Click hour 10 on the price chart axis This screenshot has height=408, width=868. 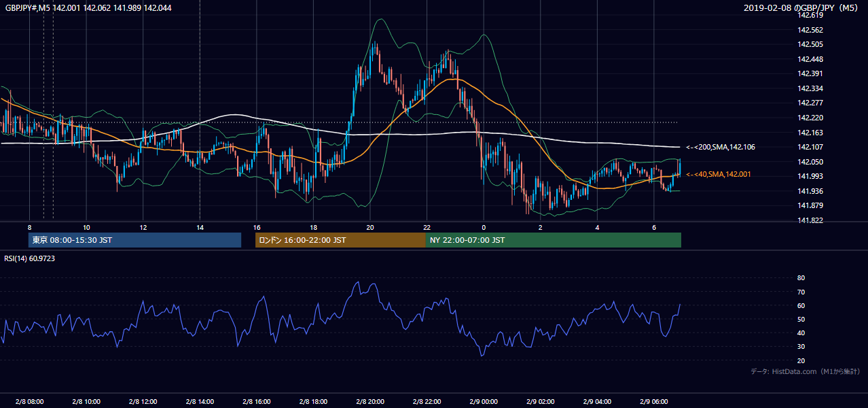coord(86,227)
